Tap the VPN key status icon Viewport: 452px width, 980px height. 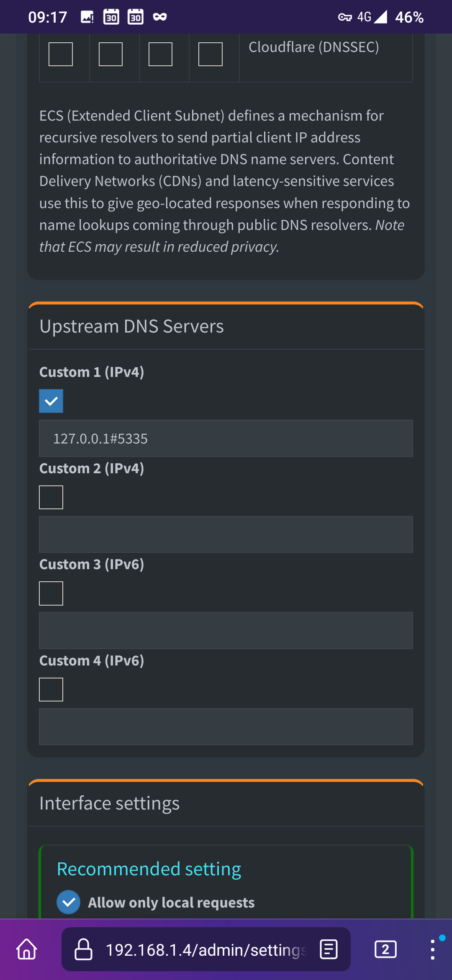345,17
